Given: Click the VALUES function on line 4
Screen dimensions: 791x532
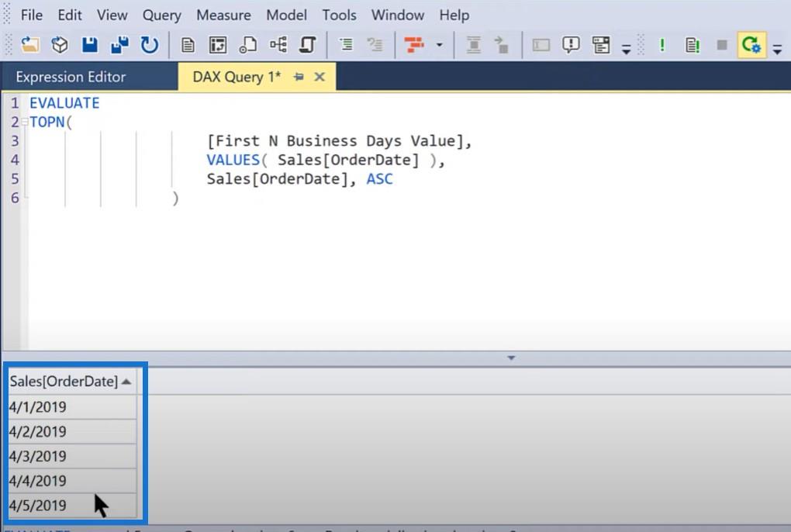Looking at the screenshot, I should (233, 160).
